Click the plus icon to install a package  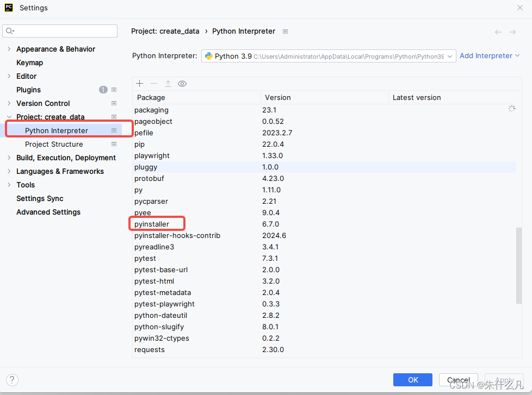pos(139,84)
